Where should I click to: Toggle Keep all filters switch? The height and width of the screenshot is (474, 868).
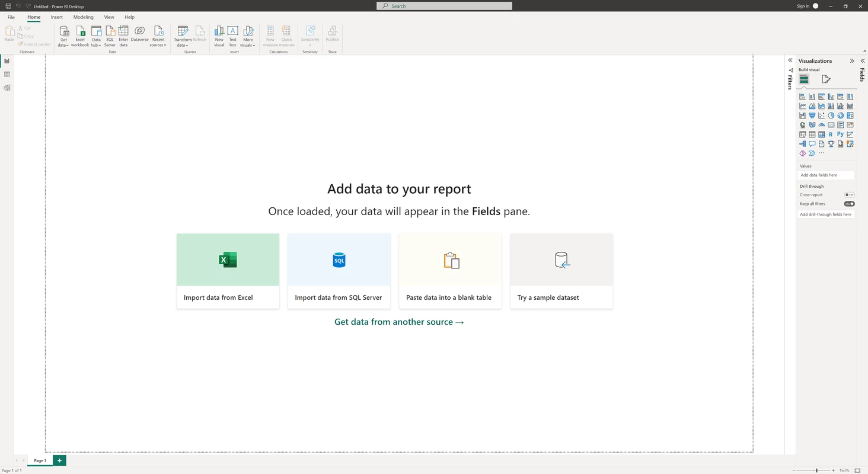(x=850, y=204)
